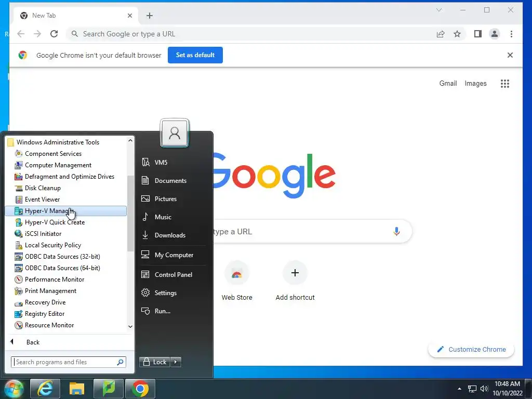Add shortcut to the new tab page
The width and height of the screenshot is (532, 399).
[295, 281]
